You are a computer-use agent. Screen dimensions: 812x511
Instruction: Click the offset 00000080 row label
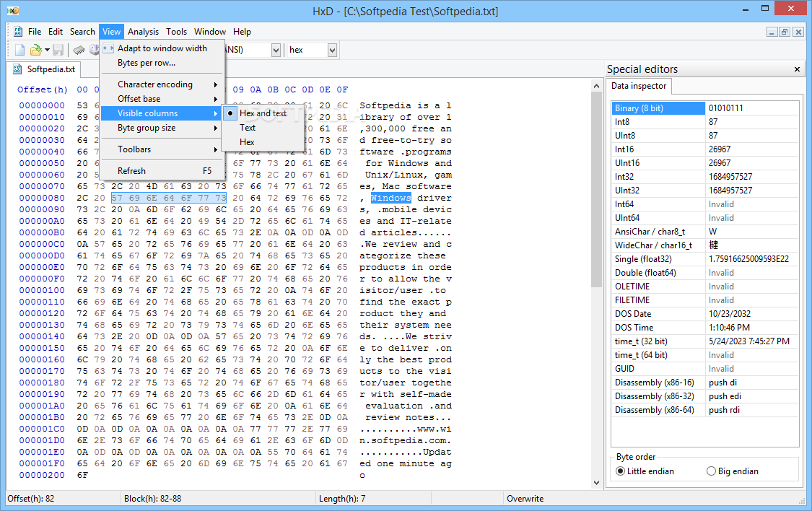pos(42,198)
